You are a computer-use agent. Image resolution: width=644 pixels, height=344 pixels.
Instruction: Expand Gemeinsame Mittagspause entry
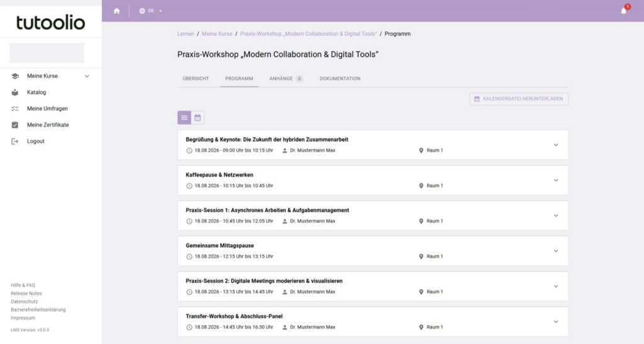point(556,251)
